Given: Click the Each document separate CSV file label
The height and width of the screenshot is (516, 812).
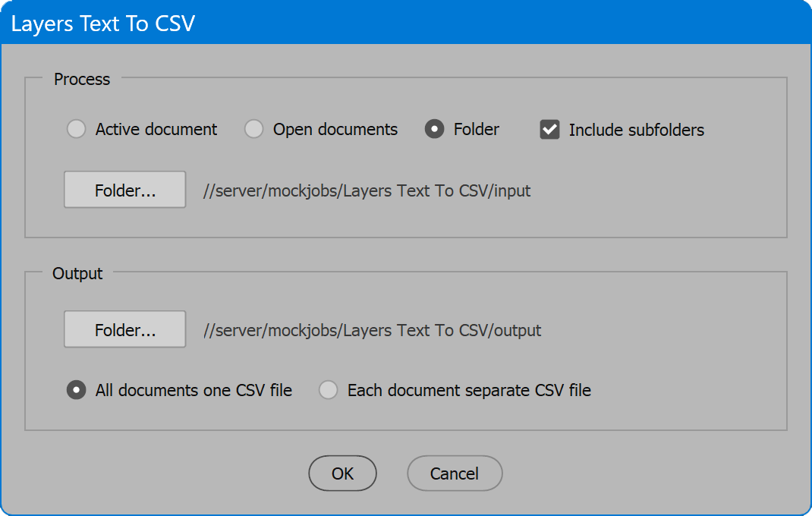Looking at the screenshot, I should 469,390.
